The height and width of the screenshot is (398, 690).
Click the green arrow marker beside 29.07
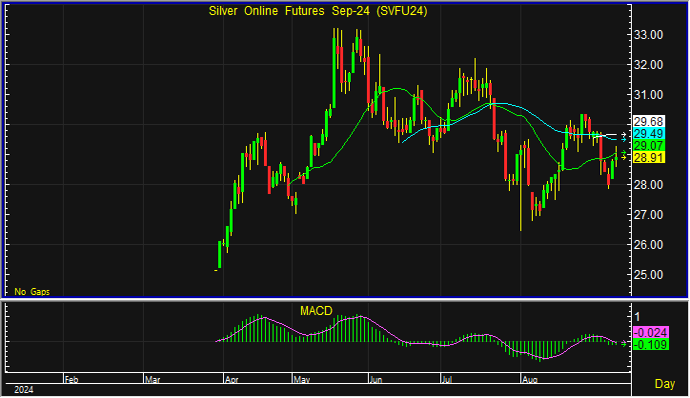624,152
